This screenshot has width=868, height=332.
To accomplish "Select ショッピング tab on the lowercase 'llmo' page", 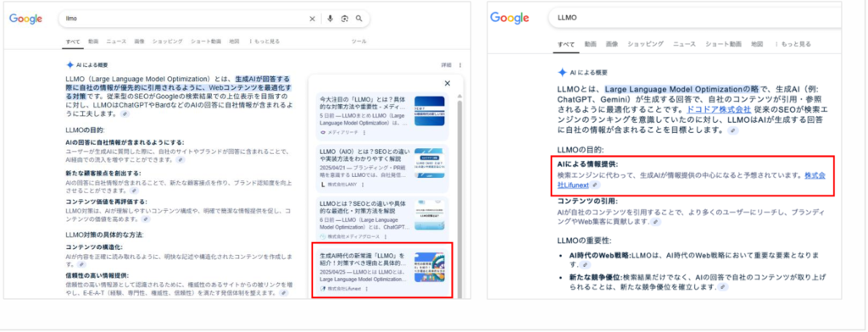I will click(x=167, y=41).
